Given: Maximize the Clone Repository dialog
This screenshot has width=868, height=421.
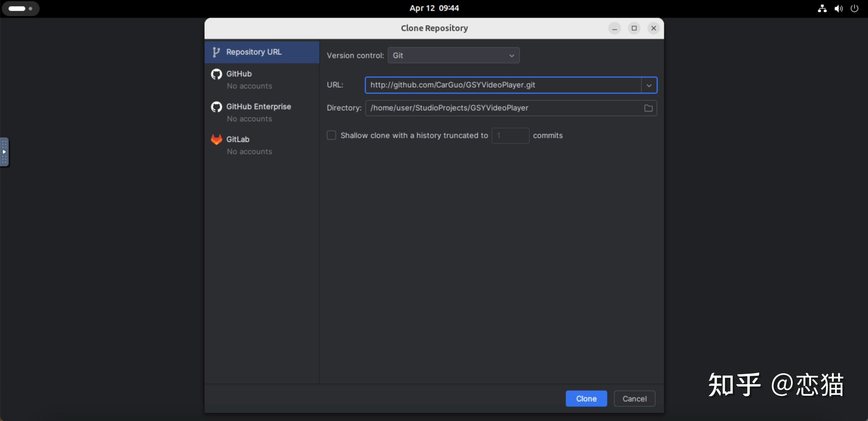Looking at the screenshot, I should [x=634, y=28].
